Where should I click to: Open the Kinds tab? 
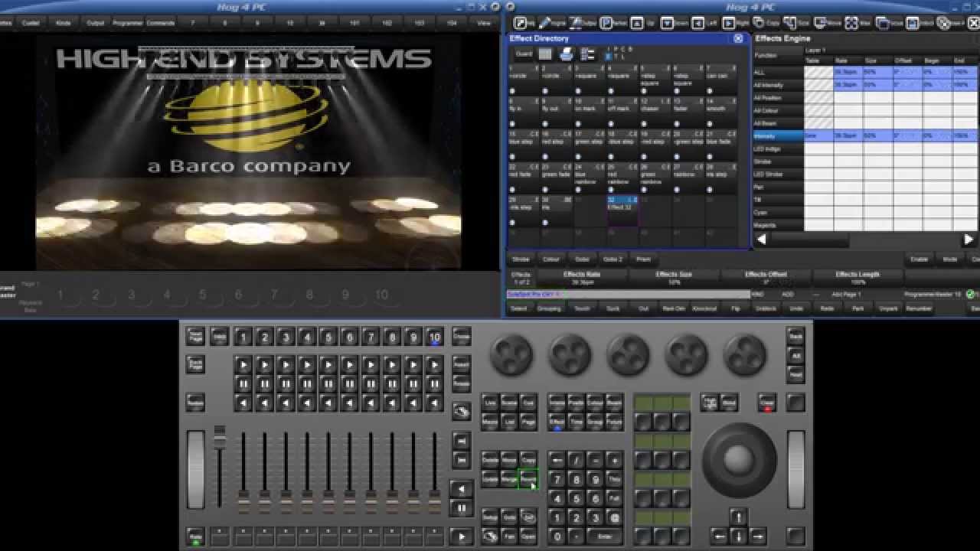pos(63,24)
